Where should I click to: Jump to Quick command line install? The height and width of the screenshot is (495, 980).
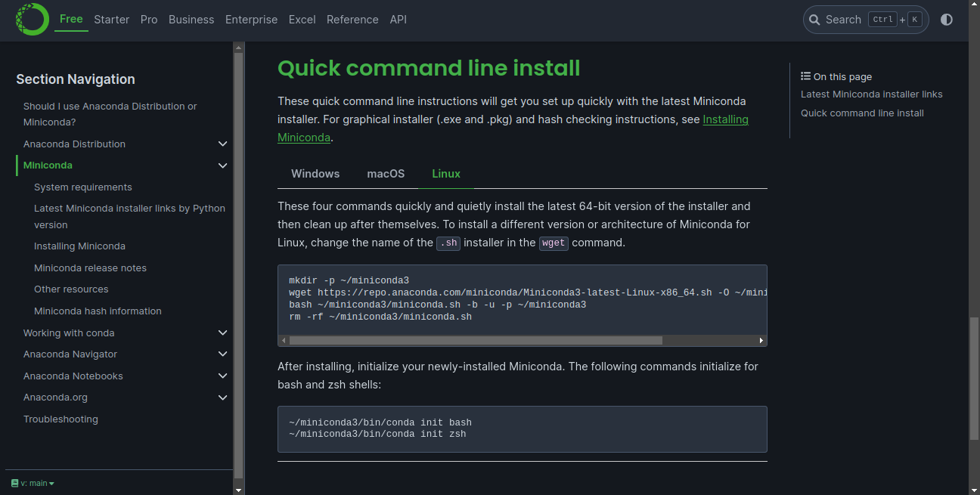[x=862, y=113]
